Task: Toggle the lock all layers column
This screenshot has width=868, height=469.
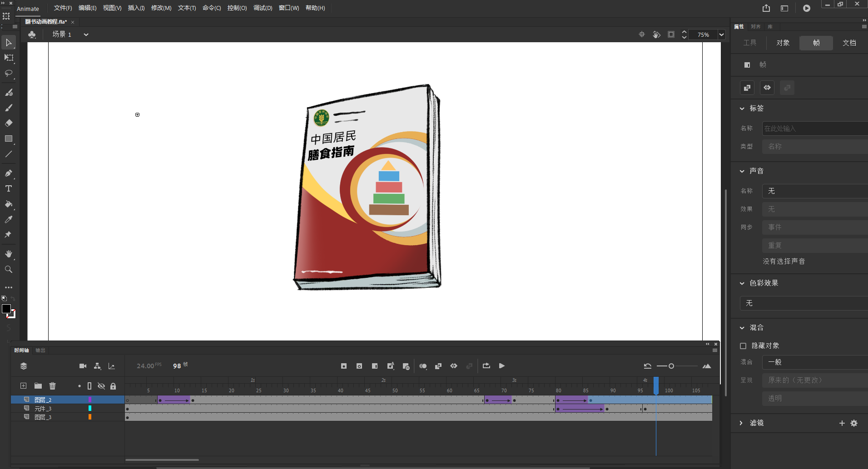Action: [x=113, y=386]
